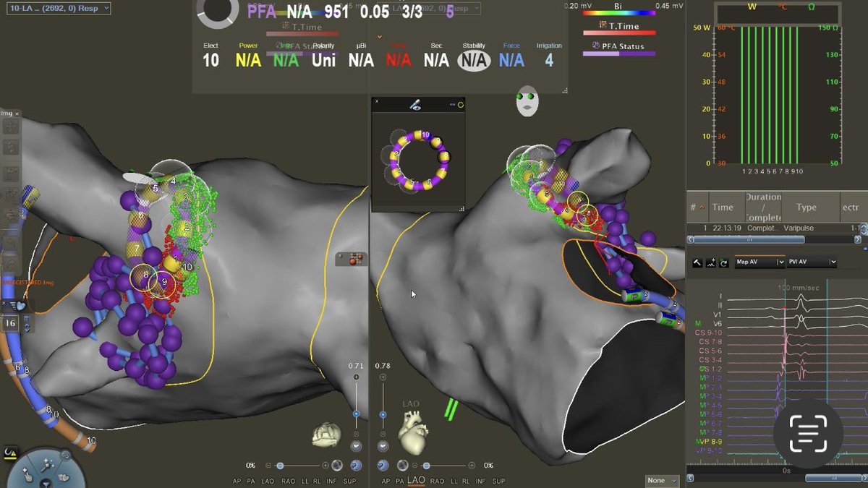Set left view to PA orientation
Screen dimensions: 868x488
pyautogui.click(x=251, y=481)
